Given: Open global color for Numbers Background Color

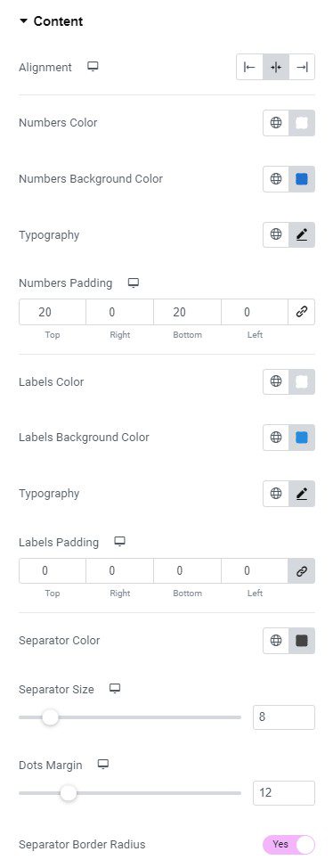Looking at the screenshot, I should coord(275,179).
